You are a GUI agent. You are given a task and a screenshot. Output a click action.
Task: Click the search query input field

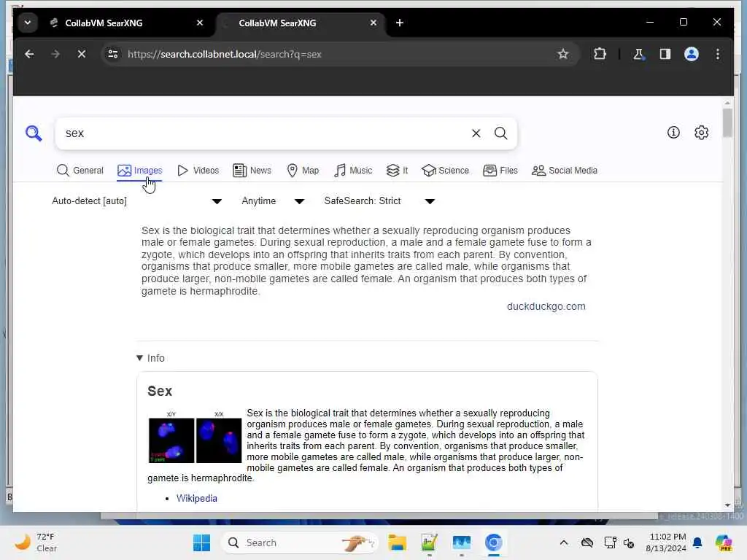point(264,133)
